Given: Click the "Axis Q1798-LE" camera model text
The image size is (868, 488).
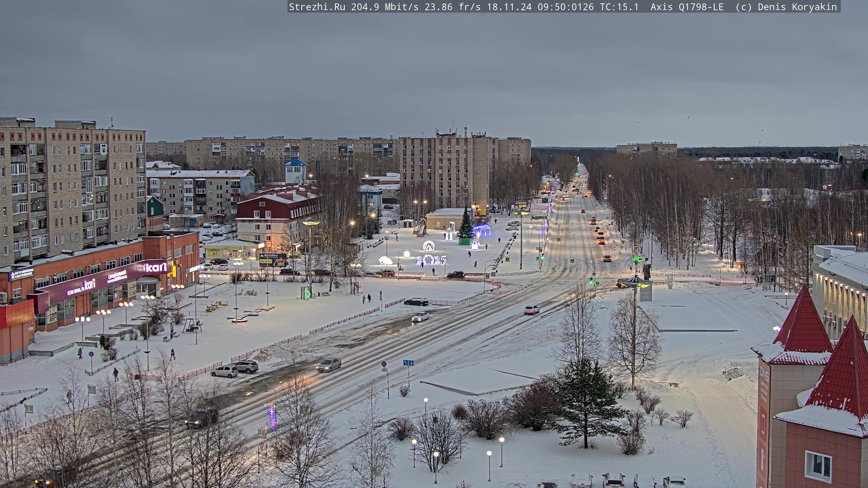Looking at the screenshot, I should tap(687, 7).
